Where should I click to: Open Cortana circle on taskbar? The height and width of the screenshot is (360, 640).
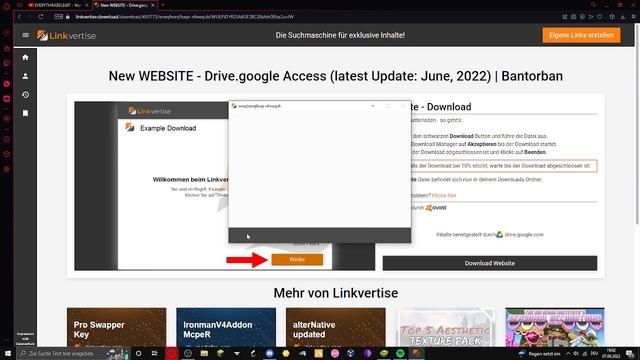tap(138, 353)
